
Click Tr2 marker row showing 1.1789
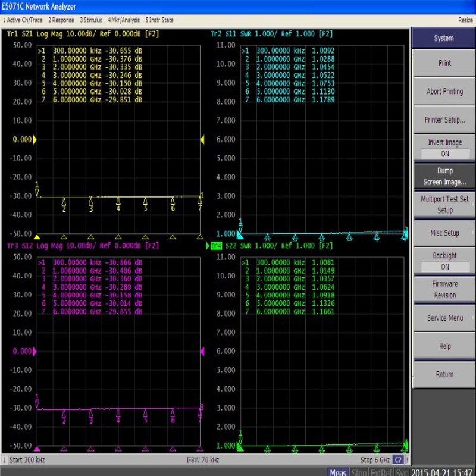coord(289,100)
